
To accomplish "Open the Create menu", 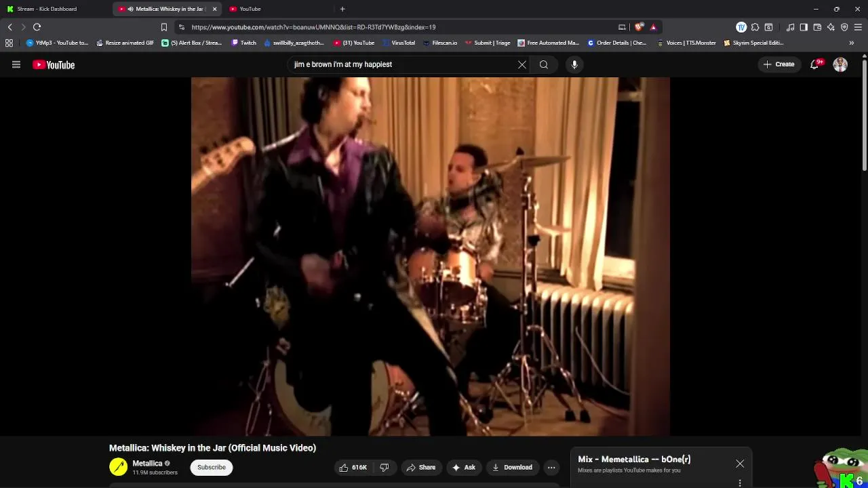I will click(778, 64).
